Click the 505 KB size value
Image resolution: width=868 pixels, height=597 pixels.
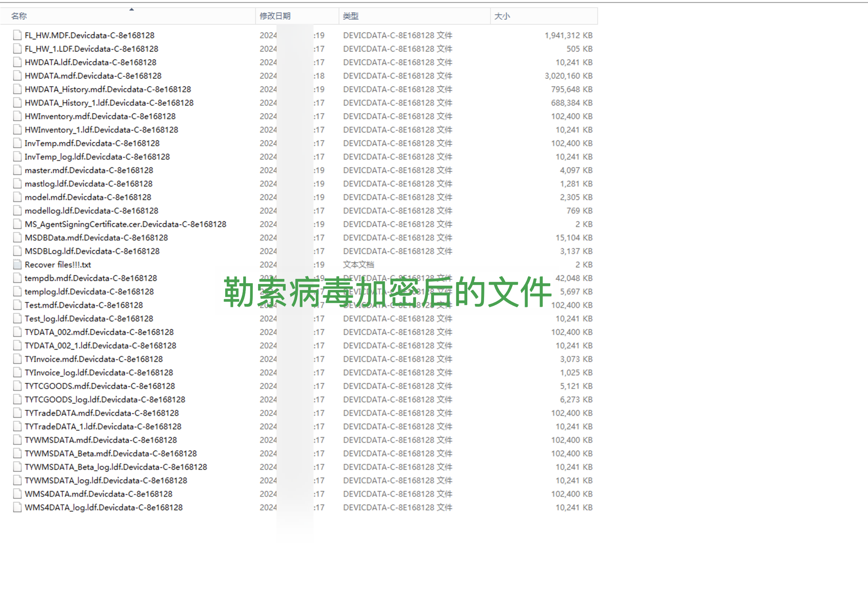click(x=580, y=49)
